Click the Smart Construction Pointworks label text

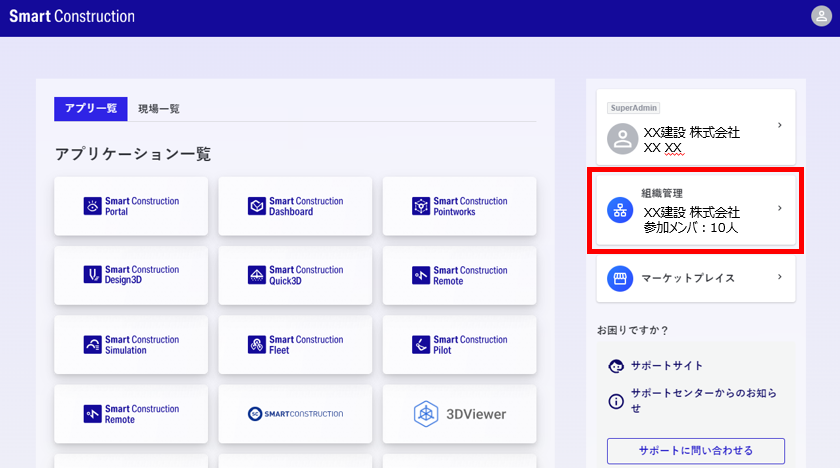tap(470, 206)
